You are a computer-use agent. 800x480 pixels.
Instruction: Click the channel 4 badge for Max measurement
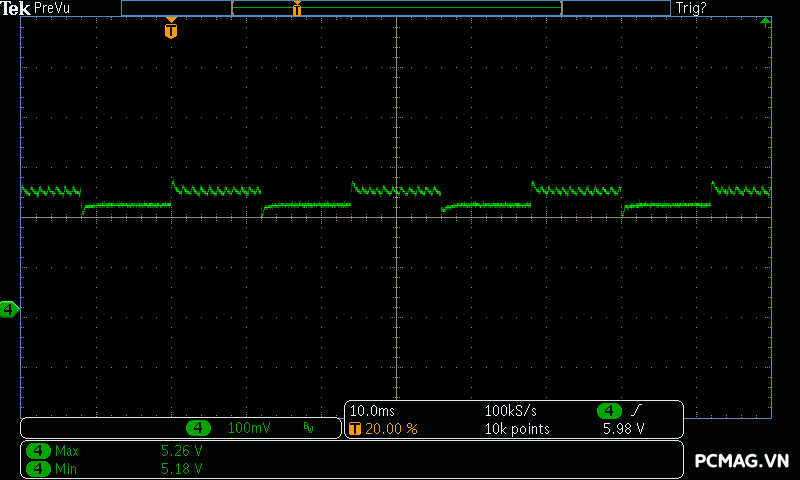38,451
